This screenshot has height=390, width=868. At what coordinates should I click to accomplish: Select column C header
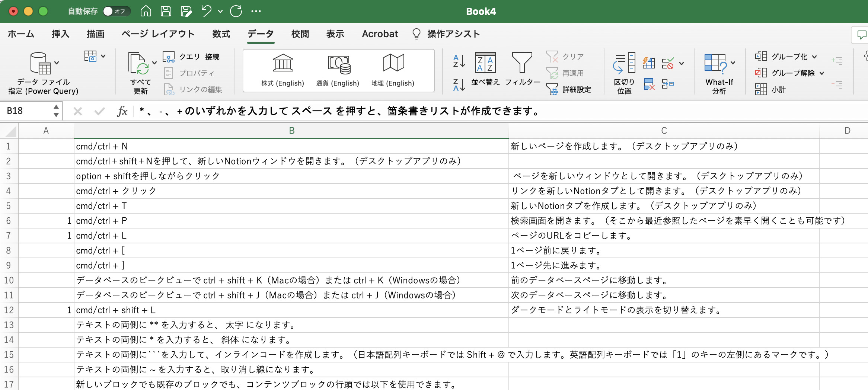(664, 131)
